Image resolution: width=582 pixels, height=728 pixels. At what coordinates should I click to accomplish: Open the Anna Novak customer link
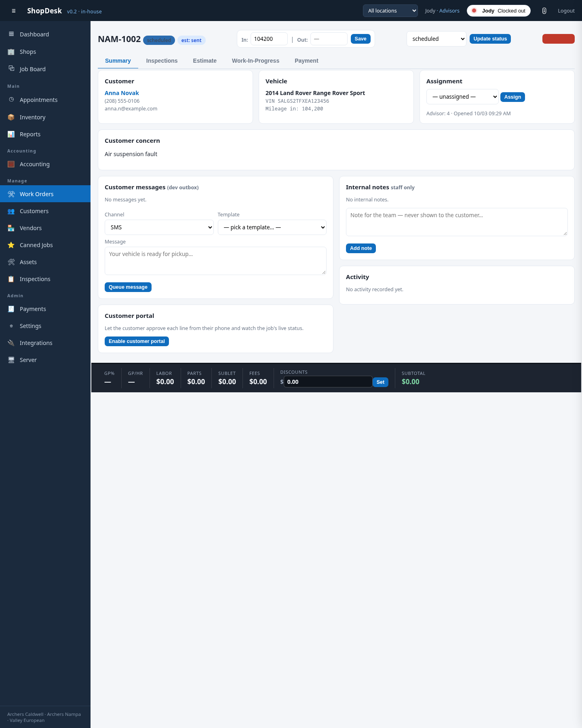click(122, 93)
